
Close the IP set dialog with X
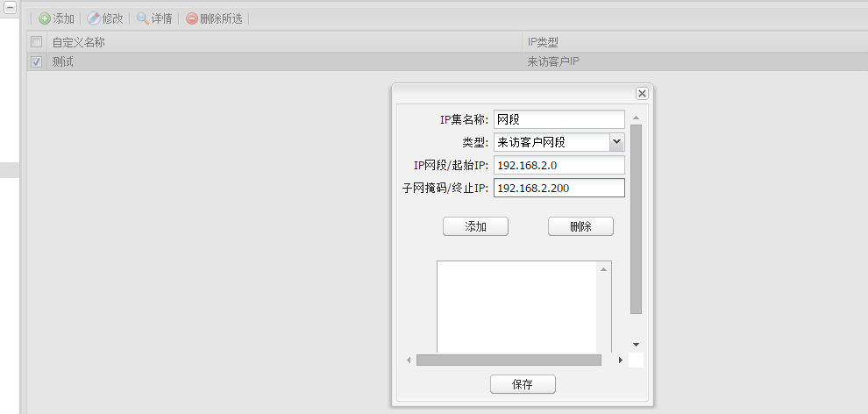pyautogui.click(x=642, y=93)
